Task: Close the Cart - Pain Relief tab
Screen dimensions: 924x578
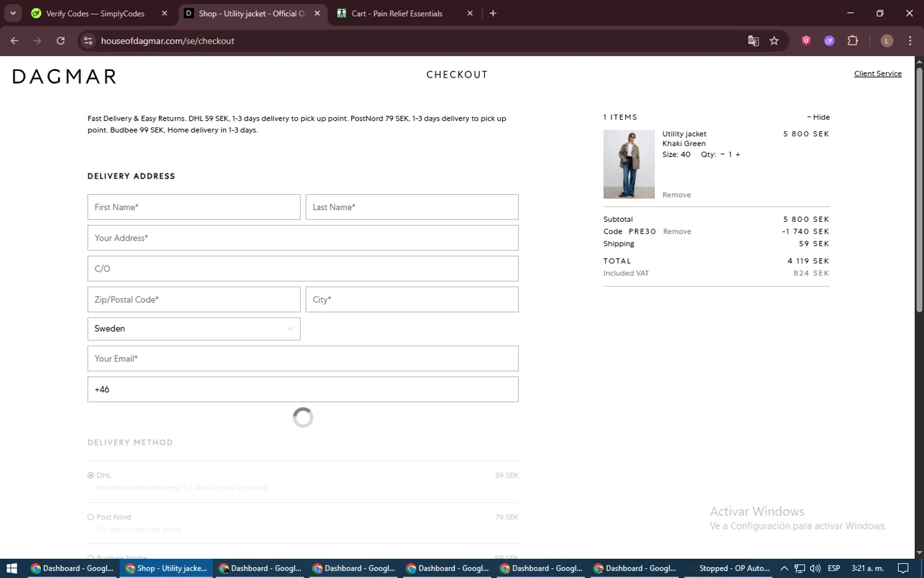Action: [470, 13]
